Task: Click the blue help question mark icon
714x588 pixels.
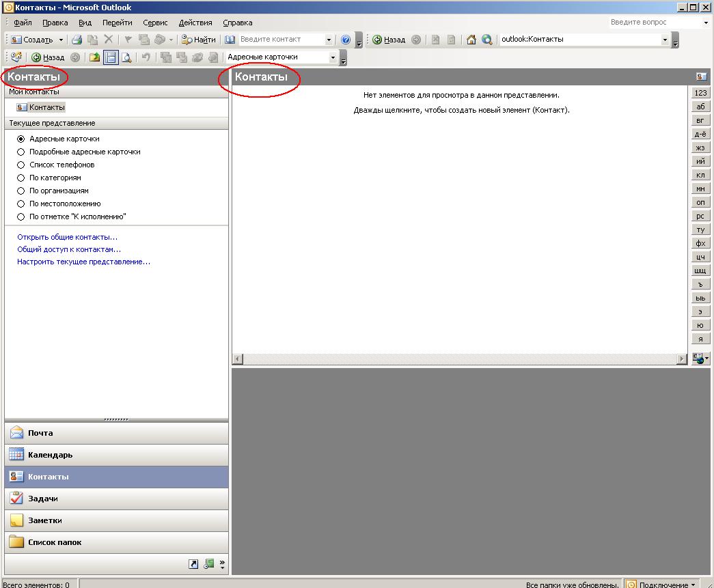Action: [x=346, y=40]
